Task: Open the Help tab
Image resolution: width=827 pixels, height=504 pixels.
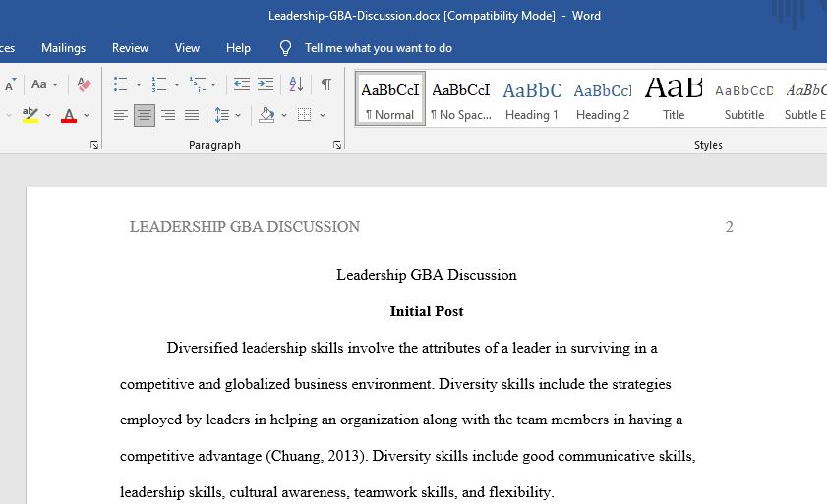Action: pyautogui.click(x=238, y=48)
